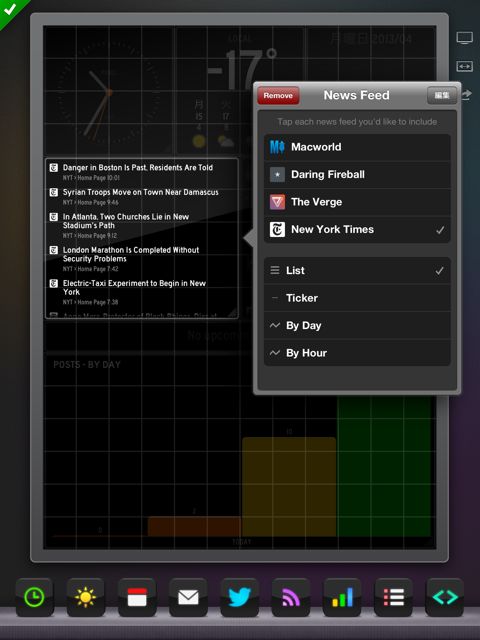
Task: Enable the Macworld news feed
Action: [357, 147]
